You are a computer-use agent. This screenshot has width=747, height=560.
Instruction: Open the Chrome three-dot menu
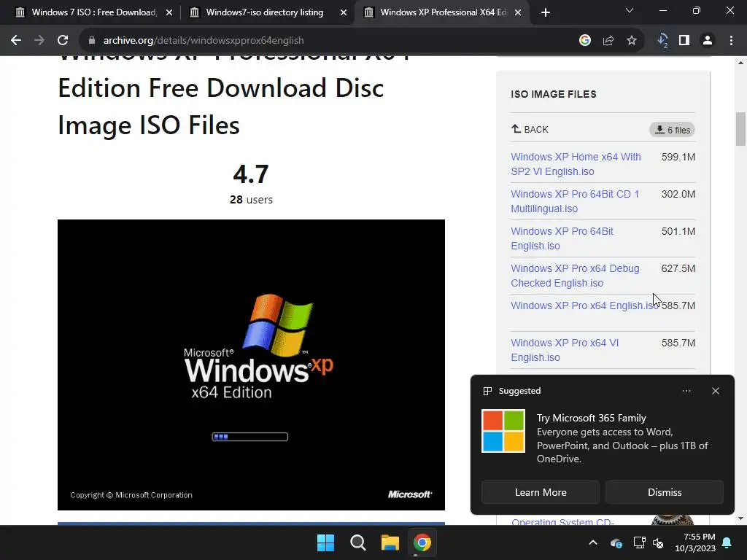click(731, 41)
